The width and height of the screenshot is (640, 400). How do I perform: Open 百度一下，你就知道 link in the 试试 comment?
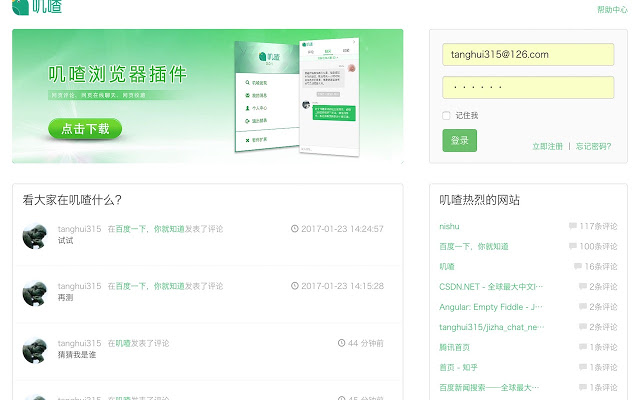coord(150,229)
